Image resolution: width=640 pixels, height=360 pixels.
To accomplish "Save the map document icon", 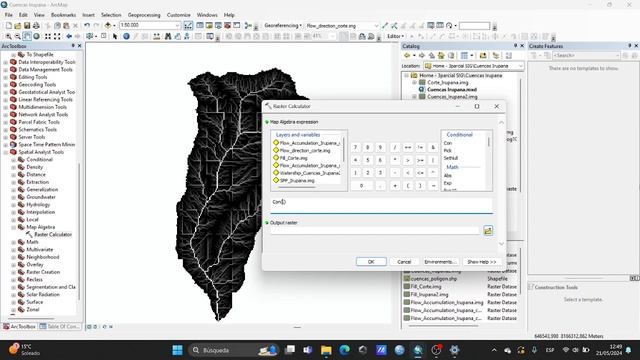I will (27, 26).
